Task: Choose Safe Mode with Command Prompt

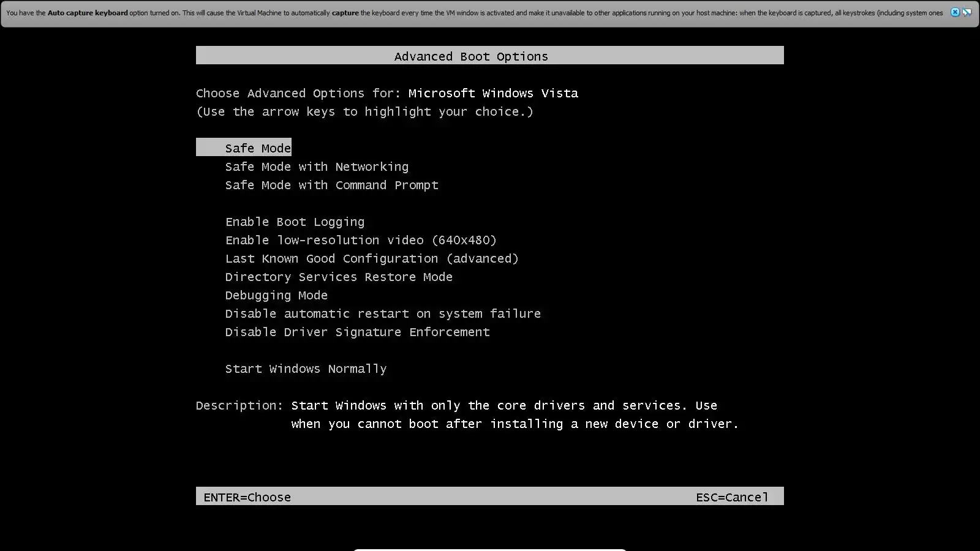Action: click(x=332, y=185)
